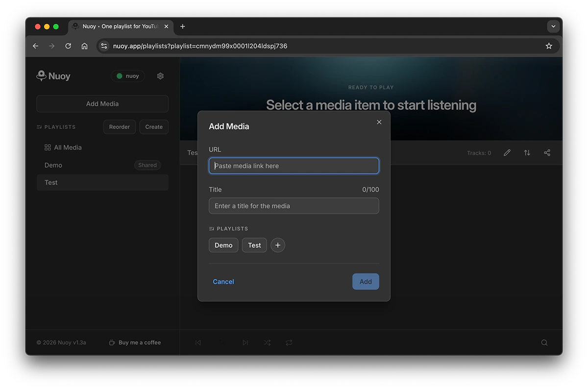Screen dimensions: 588x389
Task: Open a new browser tab with plus
Action: 182,26
